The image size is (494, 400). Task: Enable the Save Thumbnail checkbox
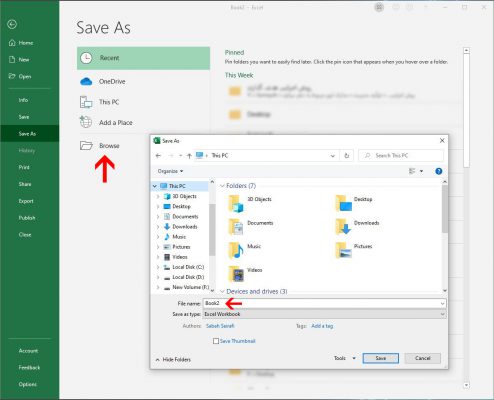point(216,341)
